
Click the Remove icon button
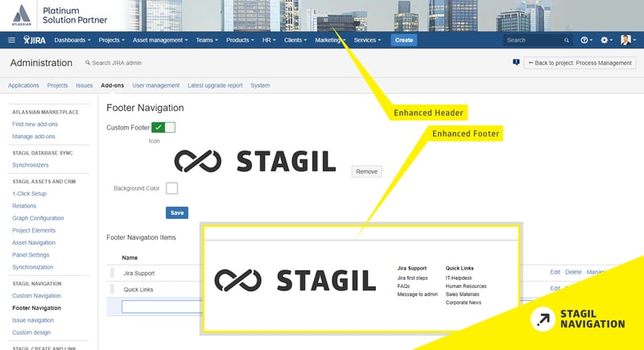click(x=366, y=171)
